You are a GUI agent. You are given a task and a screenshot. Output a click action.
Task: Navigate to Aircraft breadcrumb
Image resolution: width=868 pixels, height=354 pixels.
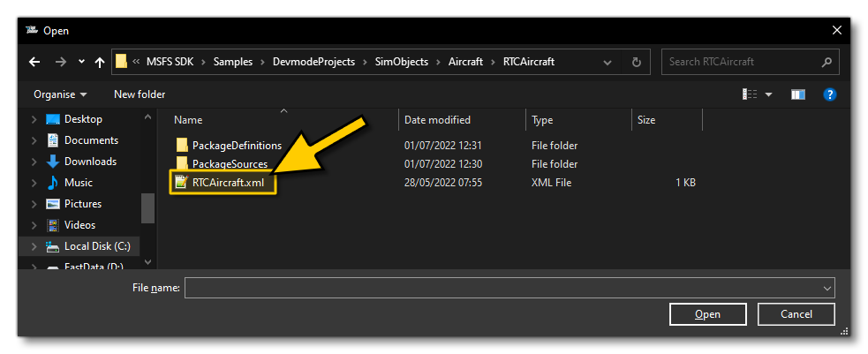pos(465,62)
